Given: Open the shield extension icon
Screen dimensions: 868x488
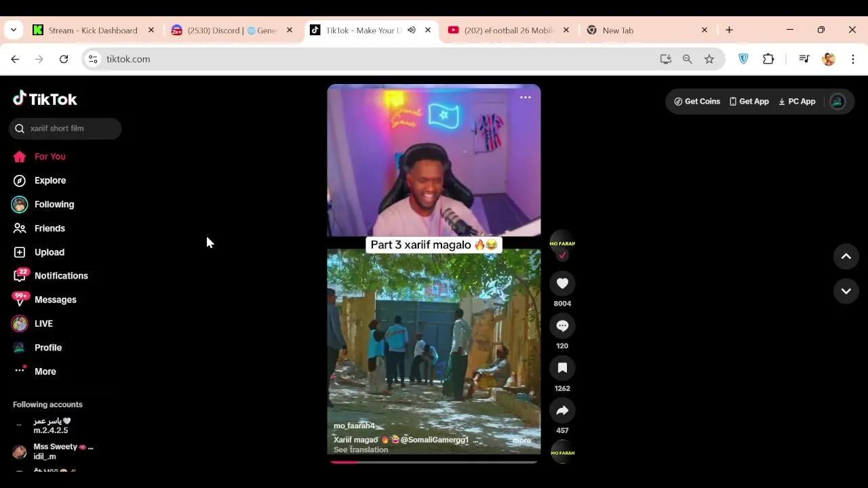Looking at the screenshot, I should click(743, 59).
